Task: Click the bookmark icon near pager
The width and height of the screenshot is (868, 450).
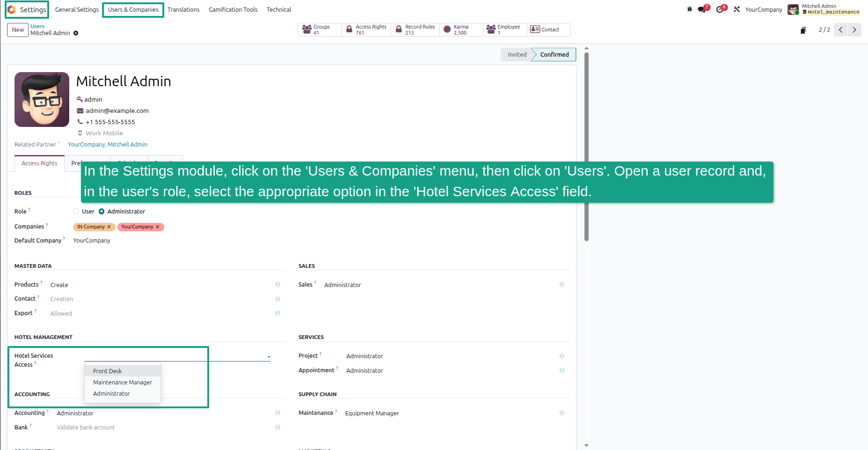Action: coord(803,30)
